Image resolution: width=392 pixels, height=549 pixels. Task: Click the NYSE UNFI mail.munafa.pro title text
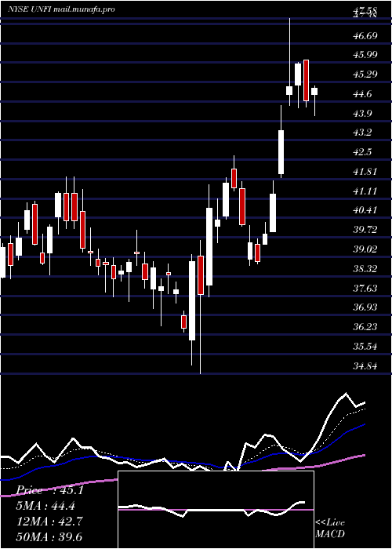[x=62, y=9]
